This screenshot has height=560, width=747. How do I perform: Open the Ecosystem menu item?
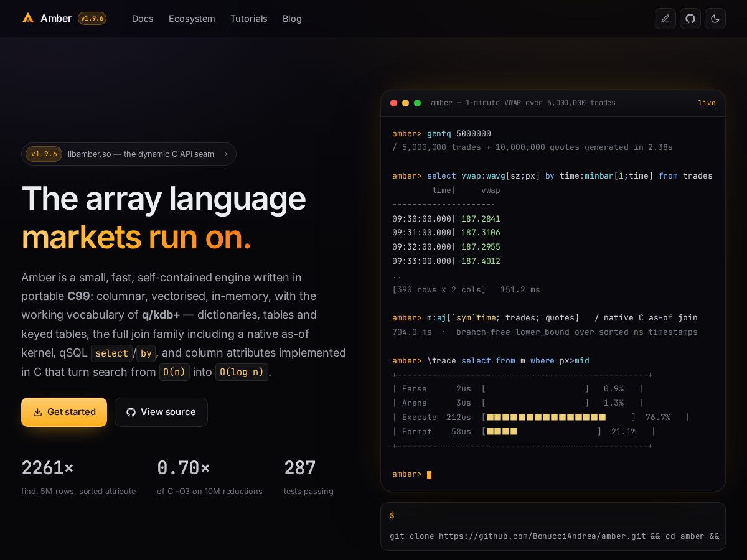[x=192, y=19]
